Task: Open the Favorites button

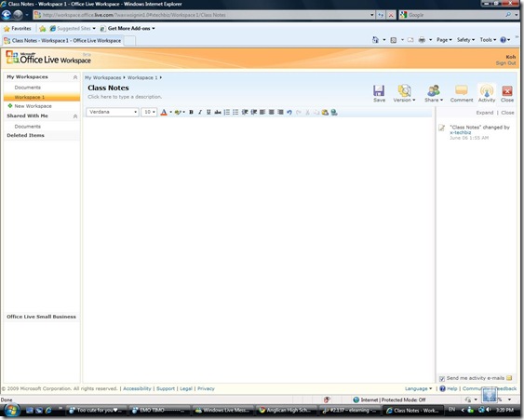Action: [x=18, y=29]
